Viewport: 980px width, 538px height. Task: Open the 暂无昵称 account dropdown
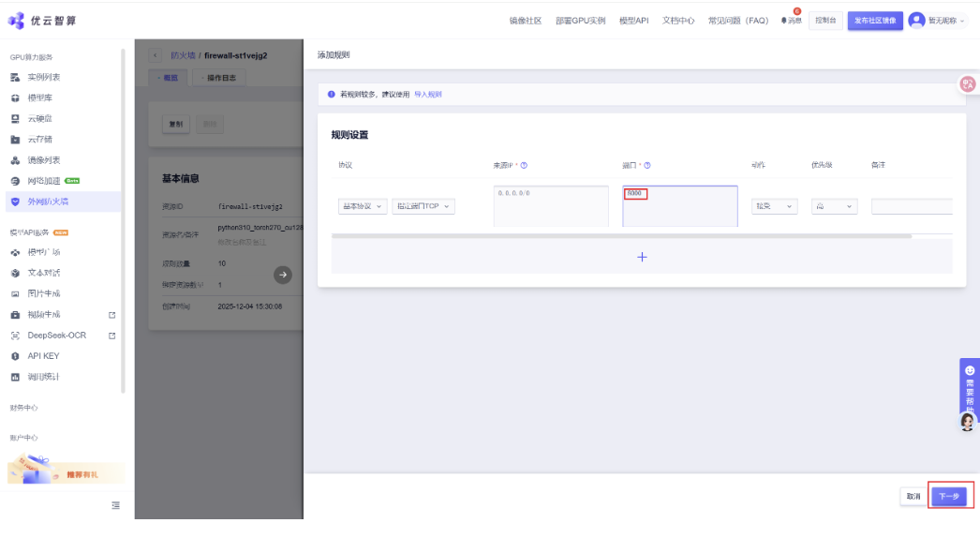pyautogui.click(x=945, y=21)
